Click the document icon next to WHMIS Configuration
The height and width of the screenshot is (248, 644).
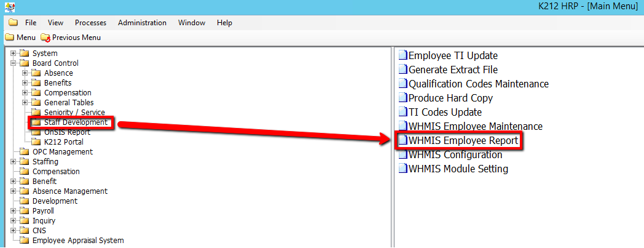pos(403,154)
